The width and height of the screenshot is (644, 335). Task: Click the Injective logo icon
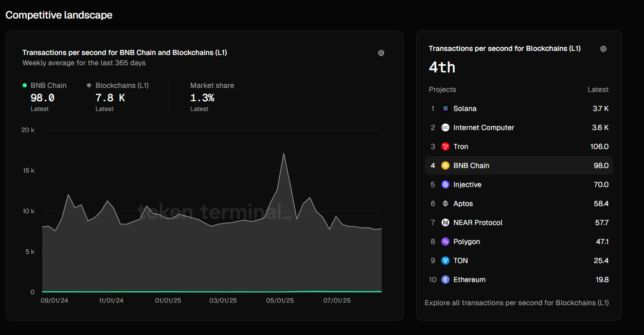pos(445,184)
